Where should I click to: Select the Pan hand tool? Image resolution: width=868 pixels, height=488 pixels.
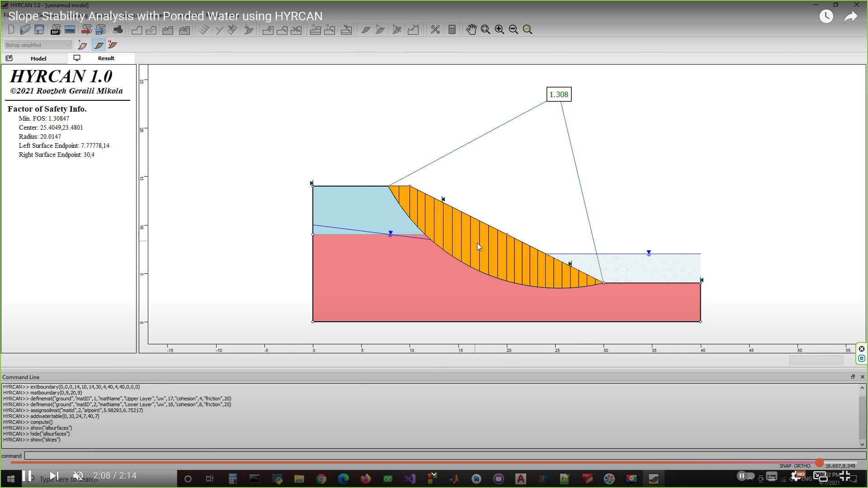(x=471, y=30)
